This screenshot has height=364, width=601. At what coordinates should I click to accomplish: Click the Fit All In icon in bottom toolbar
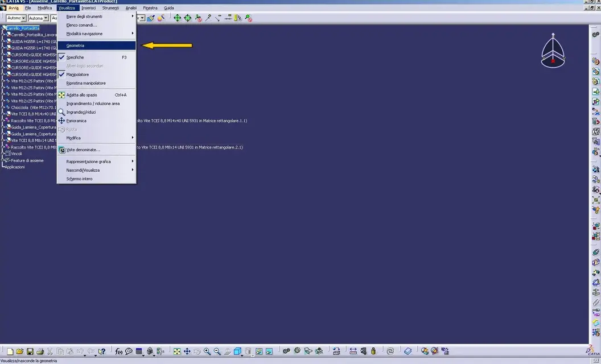pyautogui.click(x=176, y=351)
